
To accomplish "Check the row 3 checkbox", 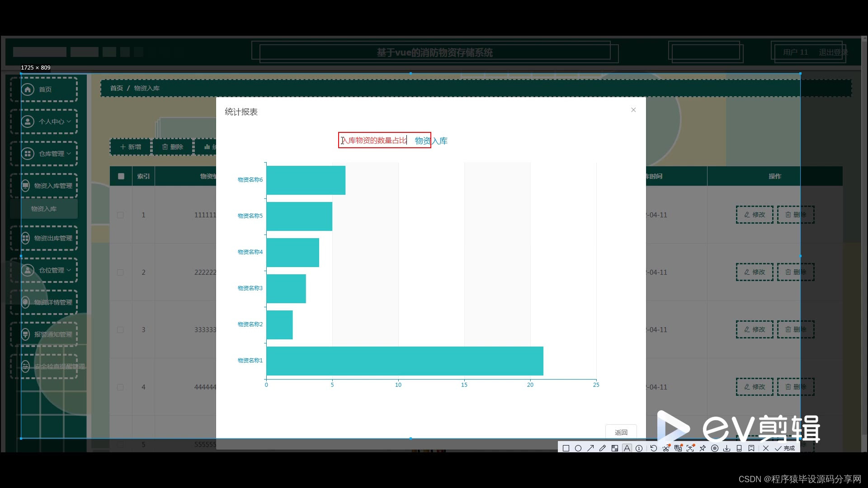I will [120, 330].
